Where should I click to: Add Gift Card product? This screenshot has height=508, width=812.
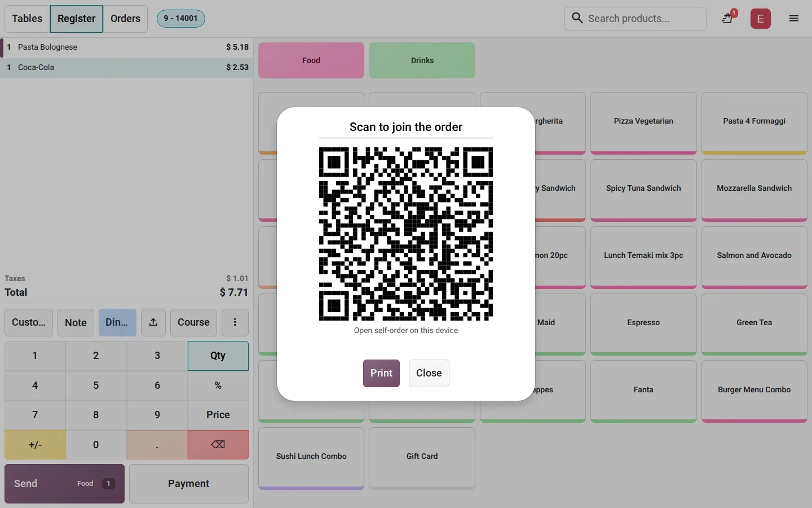tap(422, 458)
